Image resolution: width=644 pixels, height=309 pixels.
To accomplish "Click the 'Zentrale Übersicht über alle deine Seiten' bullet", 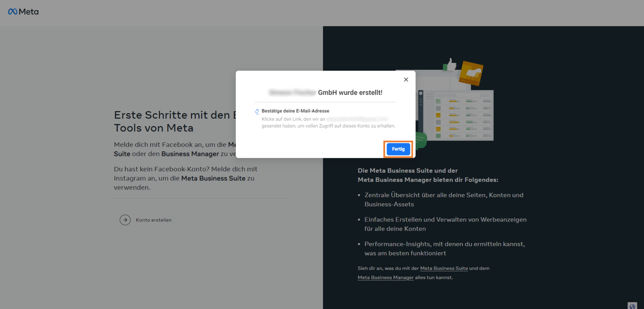I will tap(444, 200).
